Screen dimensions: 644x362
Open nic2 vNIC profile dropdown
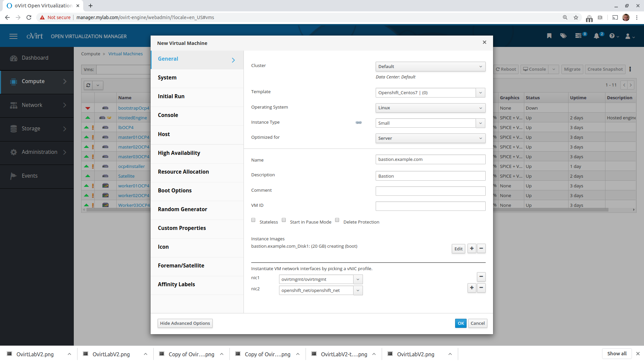coord(358,290)
